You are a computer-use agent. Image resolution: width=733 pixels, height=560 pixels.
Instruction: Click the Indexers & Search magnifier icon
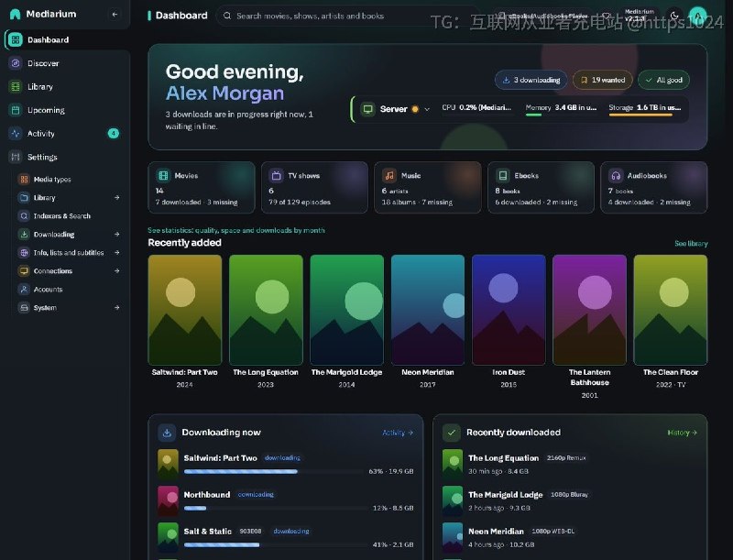24,216
